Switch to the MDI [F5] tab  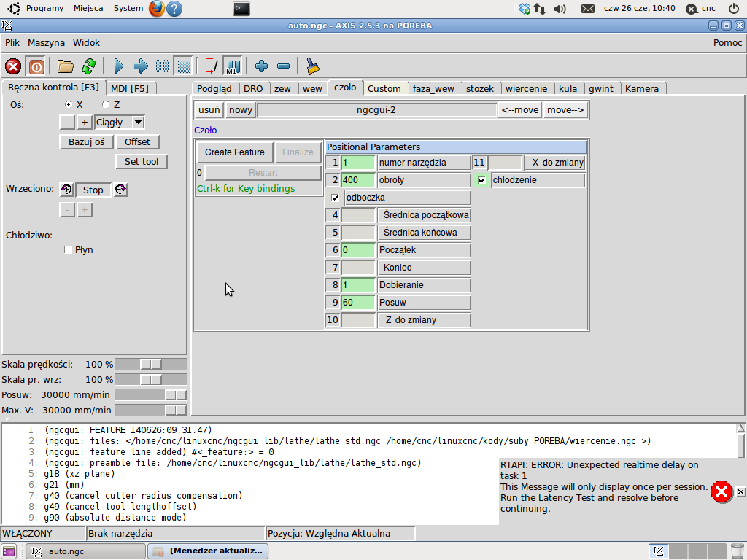[x=130, y=88]
